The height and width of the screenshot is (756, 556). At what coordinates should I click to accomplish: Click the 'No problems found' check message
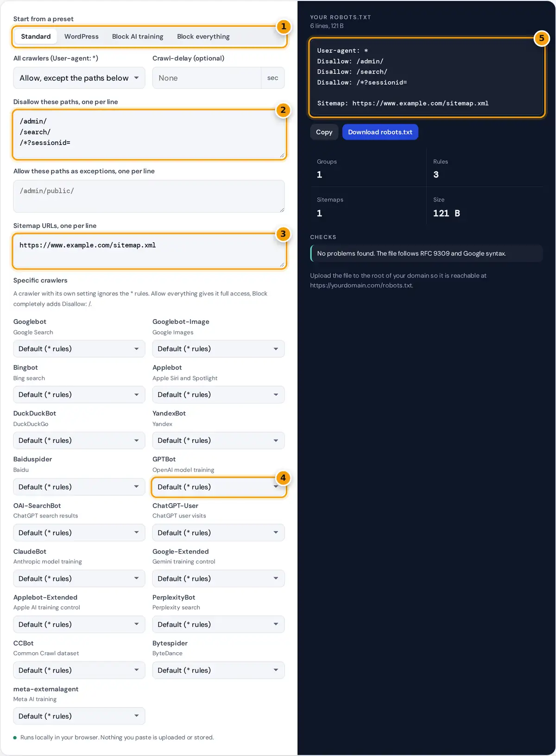point(427,253)
